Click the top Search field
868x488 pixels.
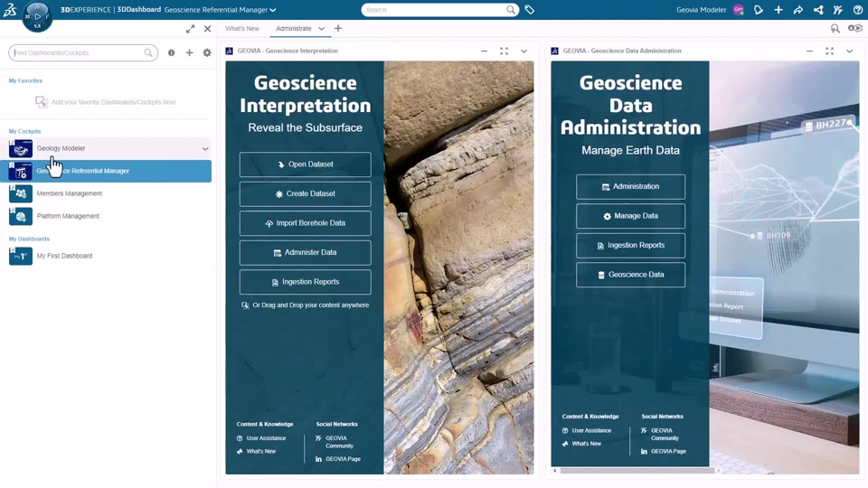(440, 10)
